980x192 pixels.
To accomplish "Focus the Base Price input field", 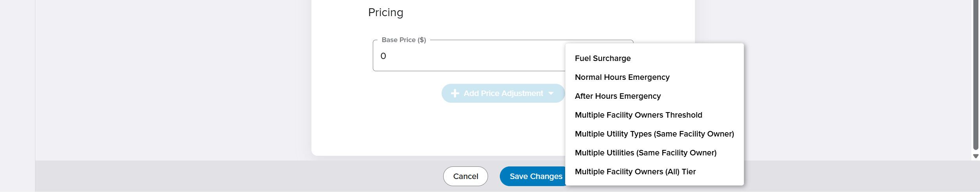I will coord(468,56).
